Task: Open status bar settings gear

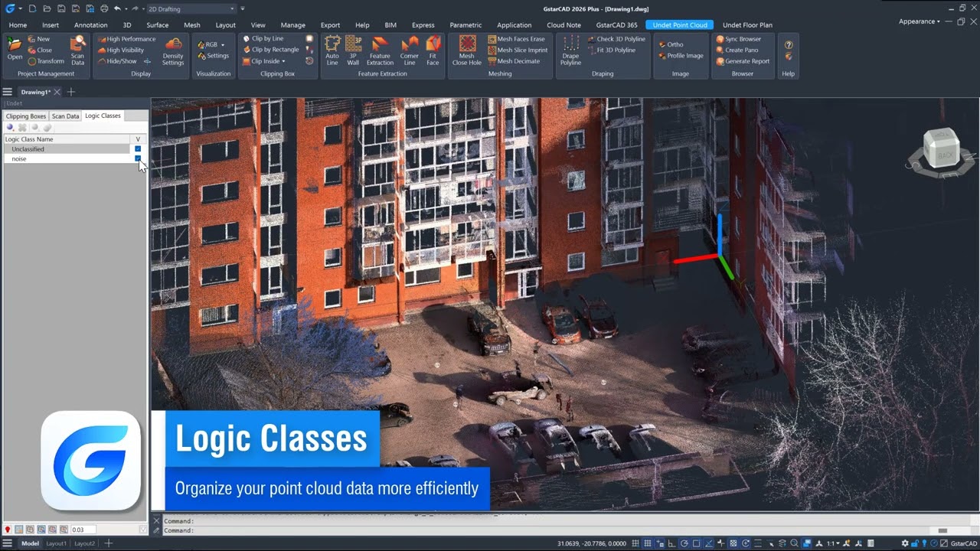Action: click(x=905, y=543)
